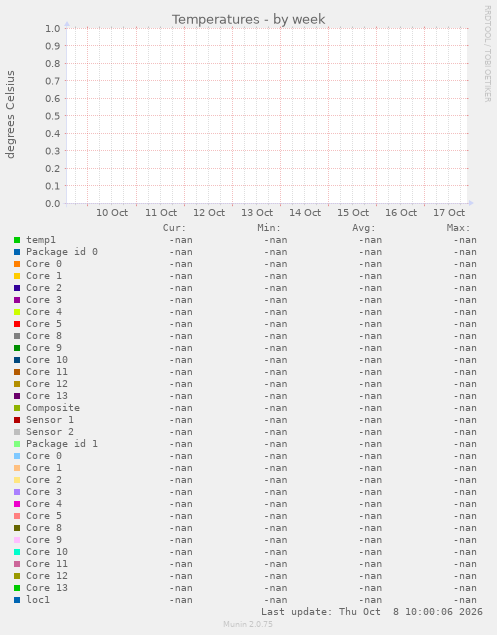Click the 'Core 10' label beside the cyan swatch
Screen dimensions: 497x635
[x=47, y=552]
